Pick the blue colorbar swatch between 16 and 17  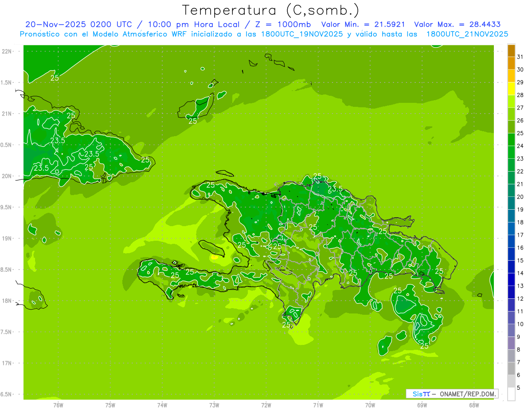click(x=511, y=241)
